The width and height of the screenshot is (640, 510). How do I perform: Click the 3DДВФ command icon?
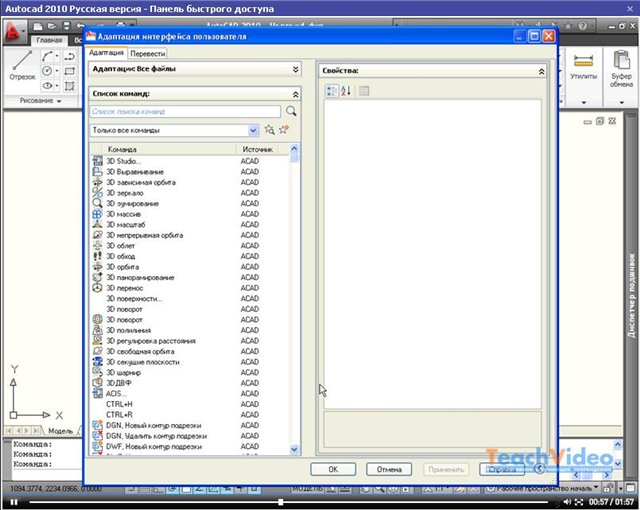pyautogui.click(x=97, y=383)
